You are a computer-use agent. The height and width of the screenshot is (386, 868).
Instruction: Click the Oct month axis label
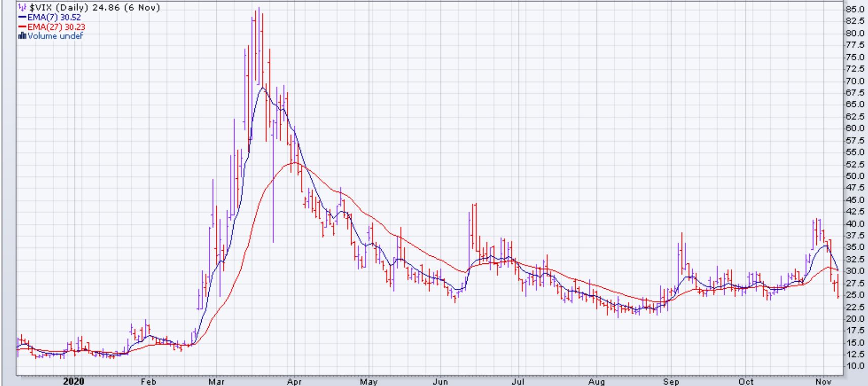[746, 382]
